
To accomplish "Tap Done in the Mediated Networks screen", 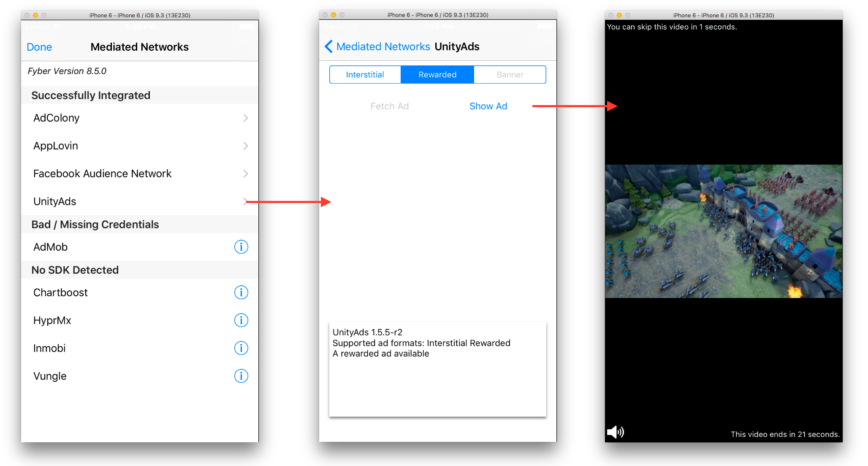I will click(x=39, y=47).
